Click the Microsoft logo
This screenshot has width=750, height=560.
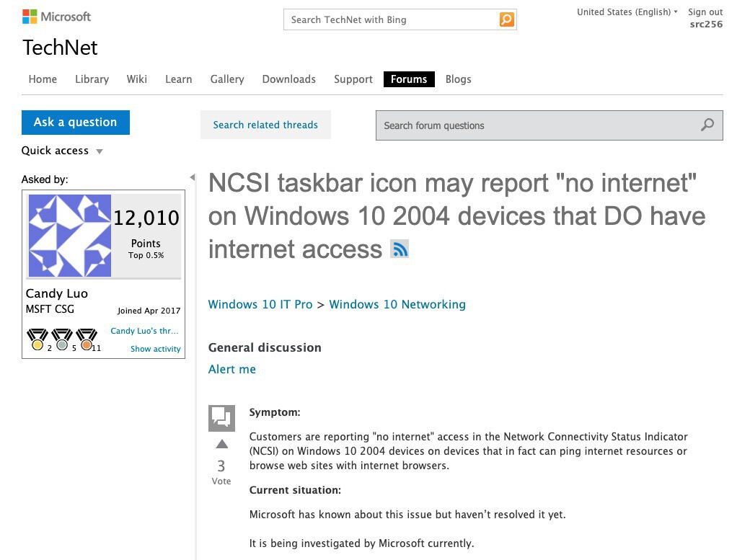(56, 17)
